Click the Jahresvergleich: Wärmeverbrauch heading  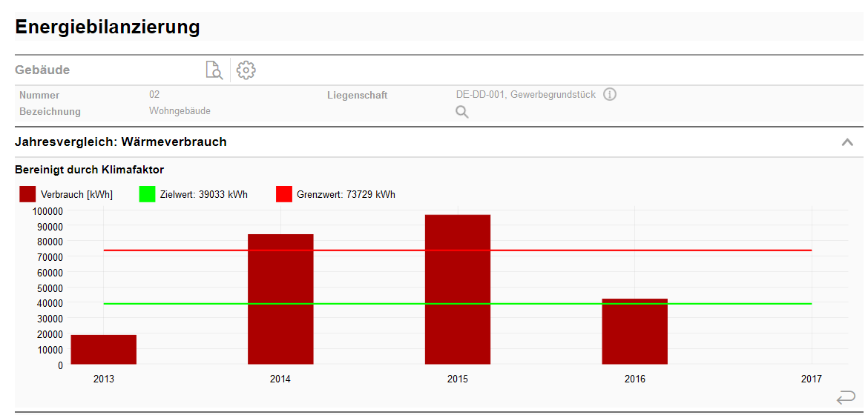pos(121,142)
